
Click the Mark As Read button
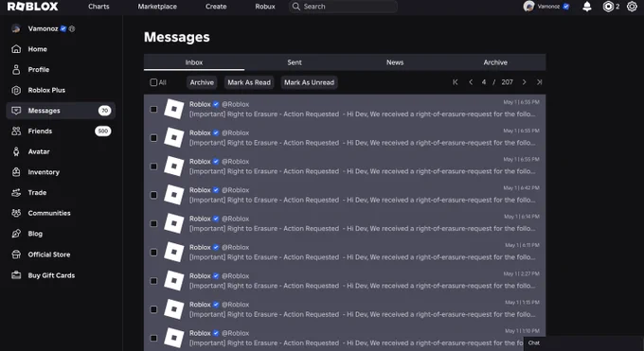(x=249, y=82)
